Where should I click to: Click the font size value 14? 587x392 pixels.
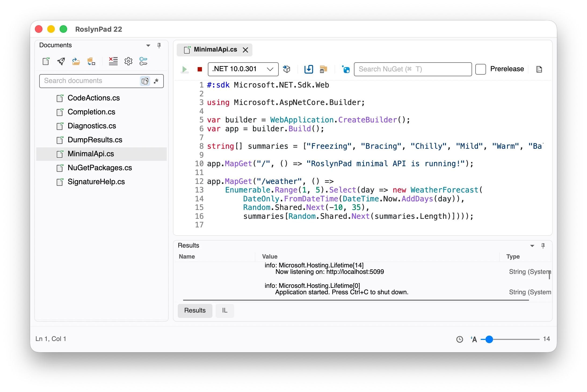coord(546,339)
